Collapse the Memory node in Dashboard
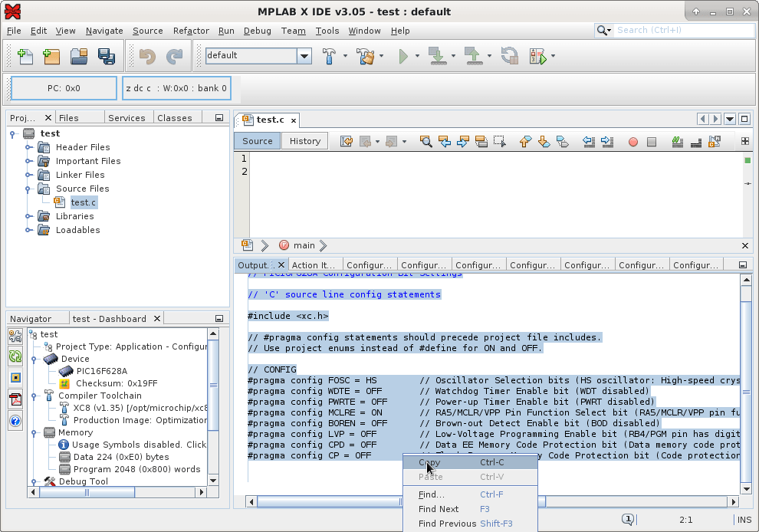 34,432
